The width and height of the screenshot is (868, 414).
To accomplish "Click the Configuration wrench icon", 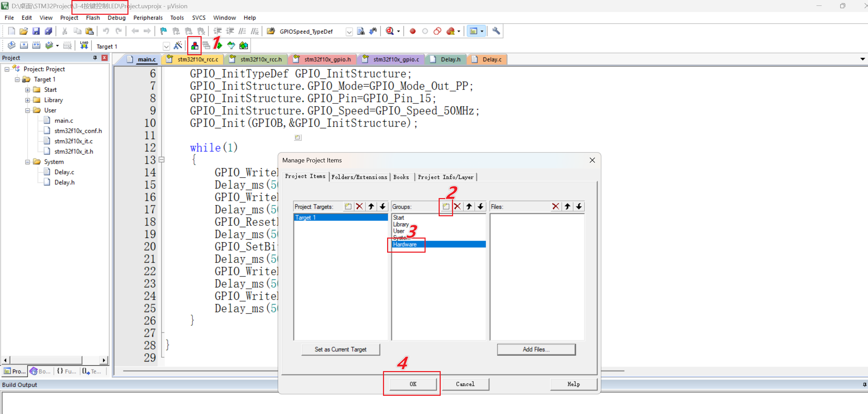I will 496,31.
